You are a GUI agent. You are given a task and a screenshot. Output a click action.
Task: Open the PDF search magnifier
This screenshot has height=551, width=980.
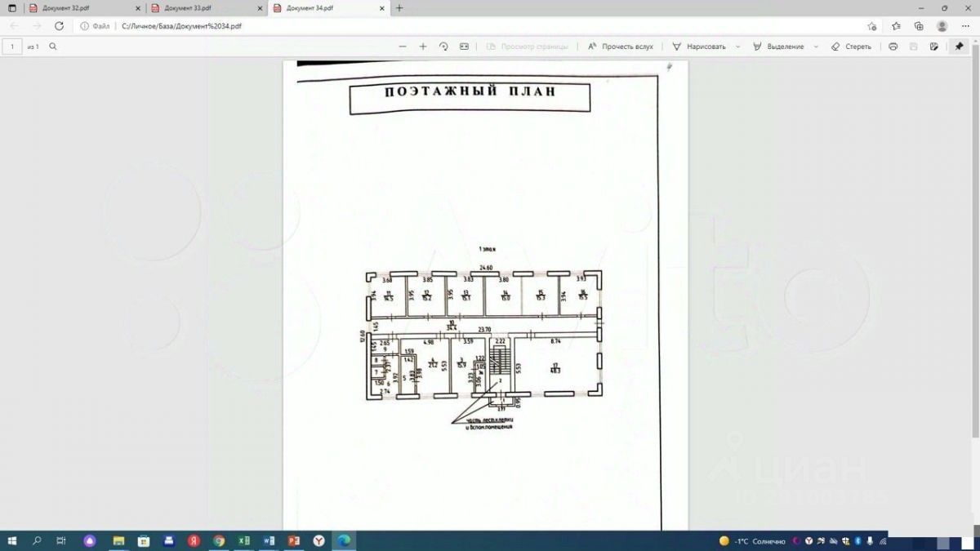(x=53, y=47)
